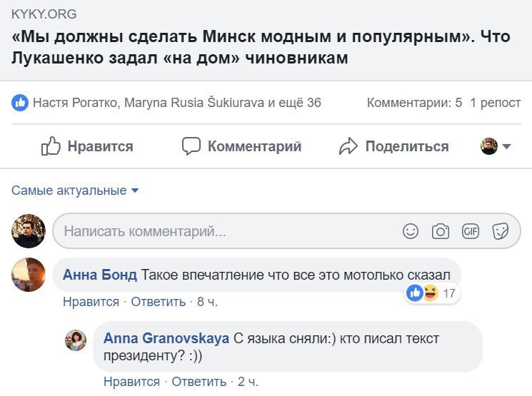The width and height of the screenshot is (532, 396).
Task: Like Анна Бонд's comment
Action: 91,302
